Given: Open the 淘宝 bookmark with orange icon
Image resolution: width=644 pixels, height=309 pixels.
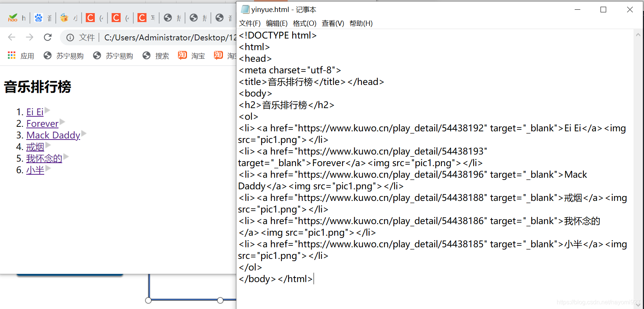Looking at the screenshot, I should [191, 56].
